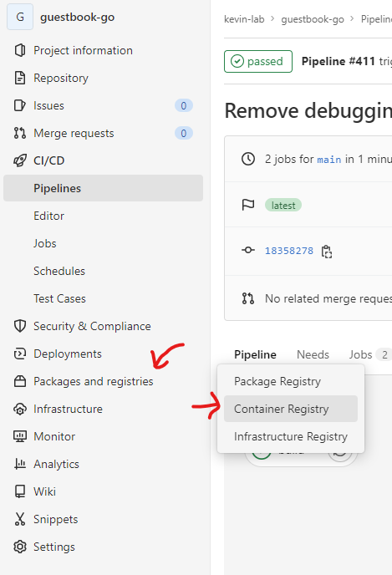The width and height of the screenshot is (392, 575).
Task: Open kevin-lab breadcrumb link
Action: (244, 19)
